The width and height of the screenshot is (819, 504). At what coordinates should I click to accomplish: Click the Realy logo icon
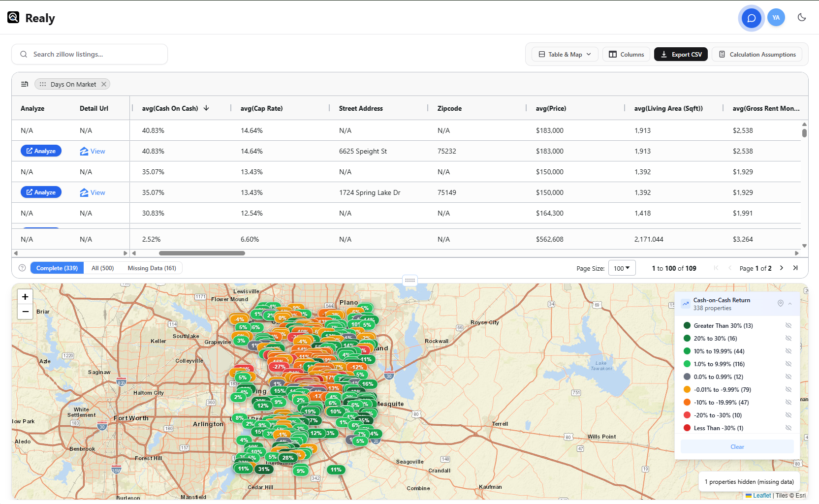[13, 18]
